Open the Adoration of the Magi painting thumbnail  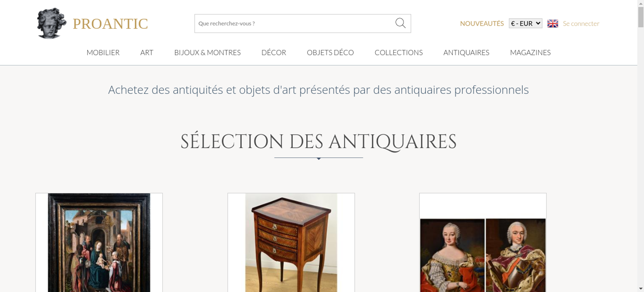click(x=99, y=242)
